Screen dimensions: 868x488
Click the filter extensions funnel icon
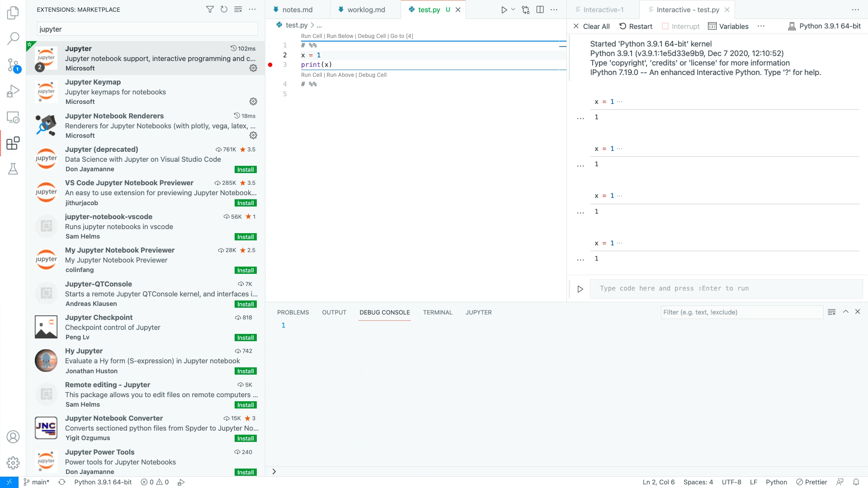(210, 9)
